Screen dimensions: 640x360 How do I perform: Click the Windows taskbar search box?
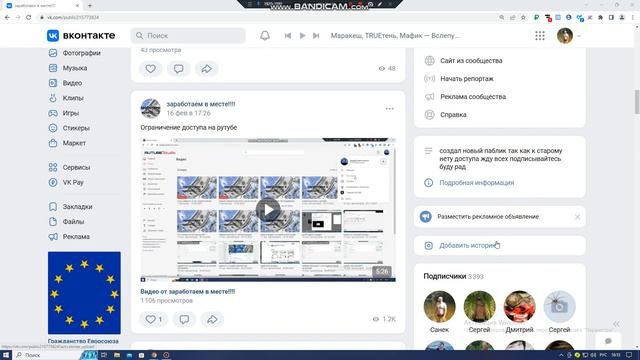(47, 355)
